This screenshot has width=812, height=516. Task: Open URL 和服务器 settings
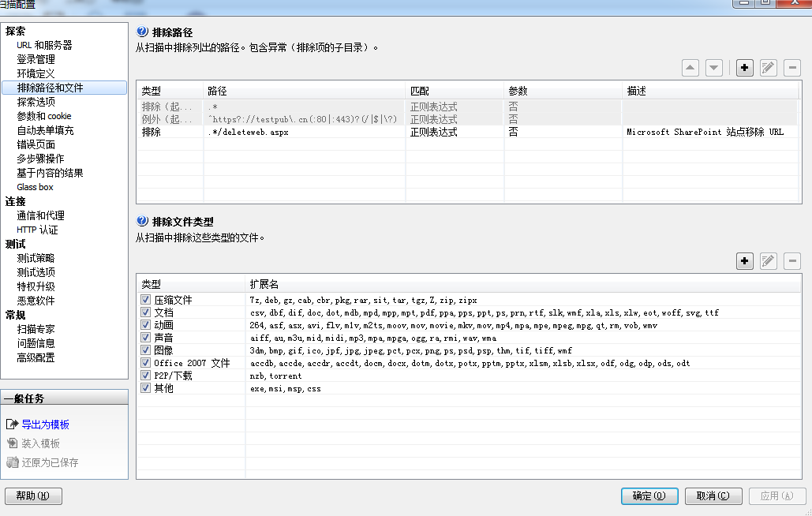(44, 45)
